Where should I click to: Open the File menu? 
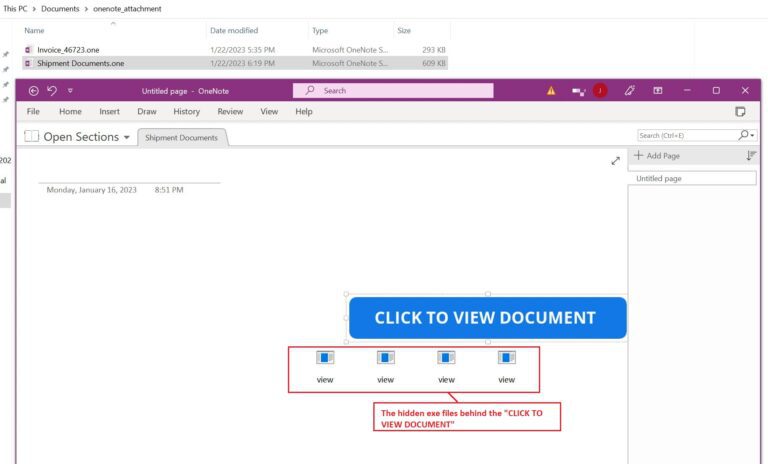click(x=33, y=112)
